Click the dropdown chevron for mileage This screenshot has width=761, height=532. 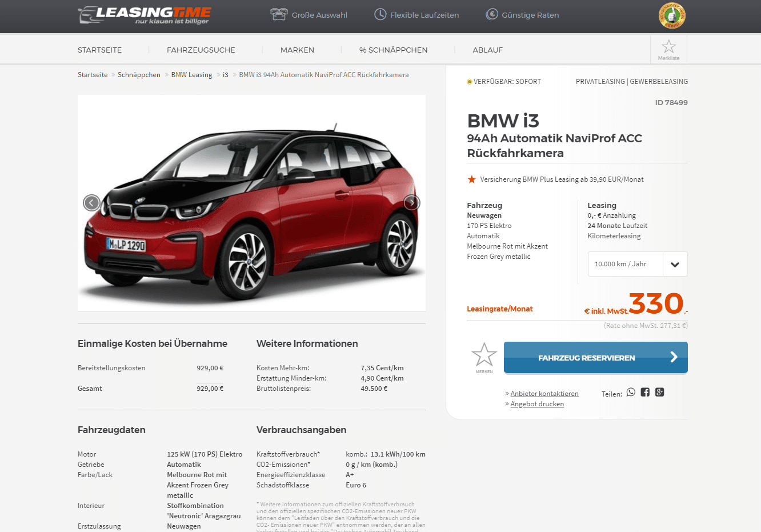(675, 265)
